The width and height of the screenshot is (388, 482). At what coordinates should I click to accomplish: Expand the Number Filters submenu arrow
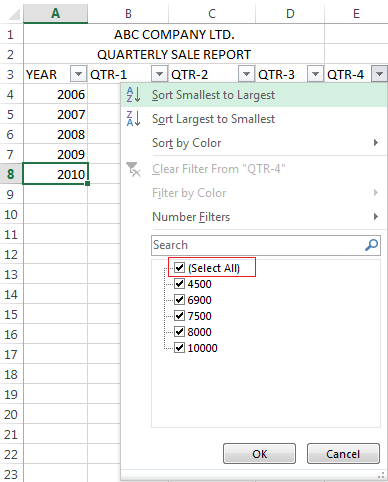pos(376,217)
